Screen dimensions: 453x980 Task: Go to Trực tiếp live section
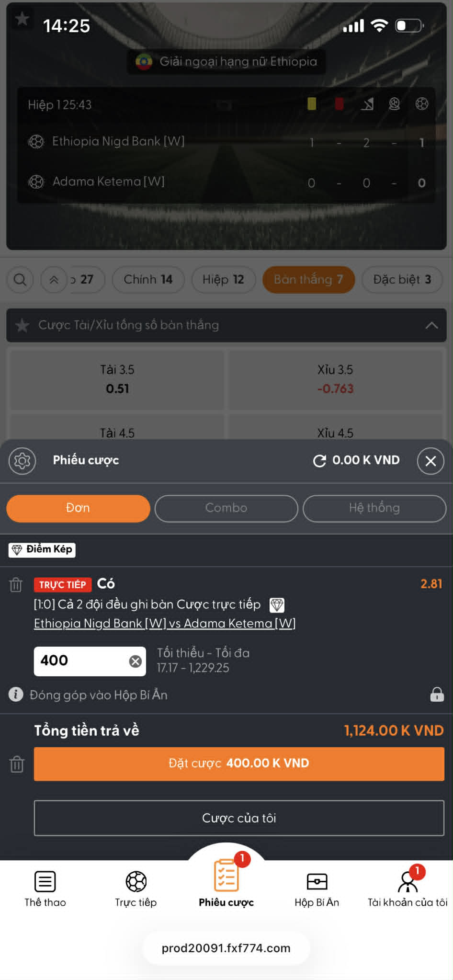(x=136, y=889)
